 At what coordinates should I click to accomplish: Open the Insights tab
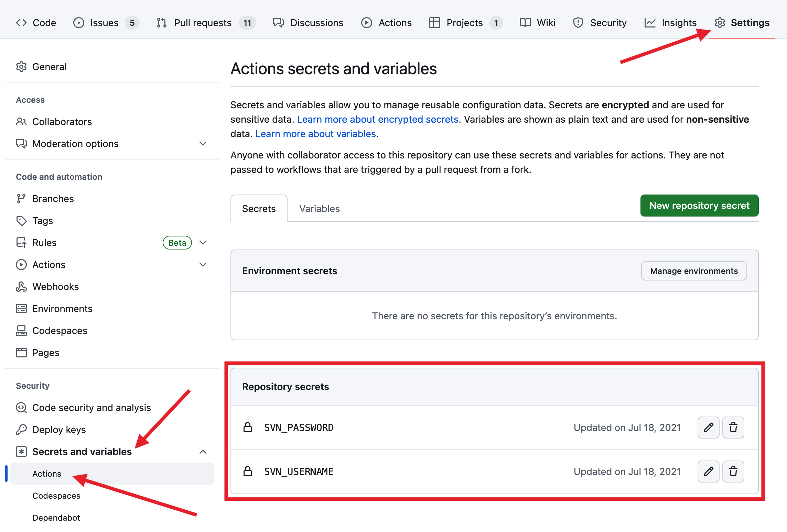pyautogui.click(x=679, y=23)
